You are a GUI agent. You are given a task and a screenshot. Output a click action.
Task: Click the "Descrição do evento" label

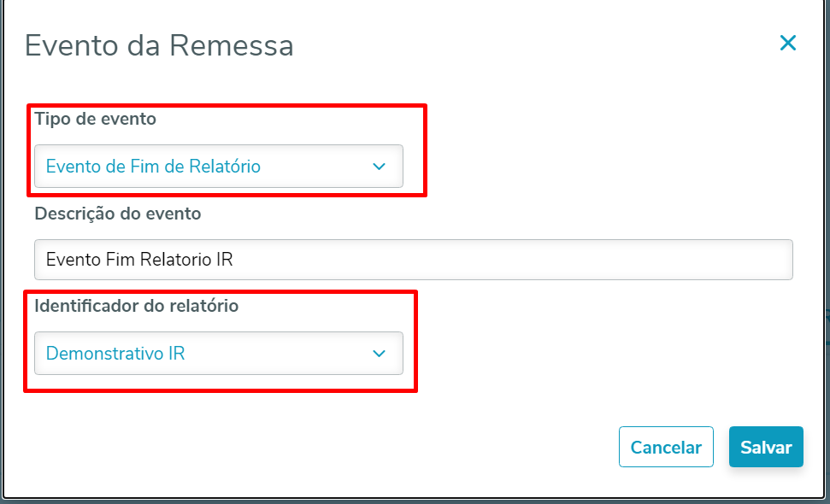(x=118, y=214)
